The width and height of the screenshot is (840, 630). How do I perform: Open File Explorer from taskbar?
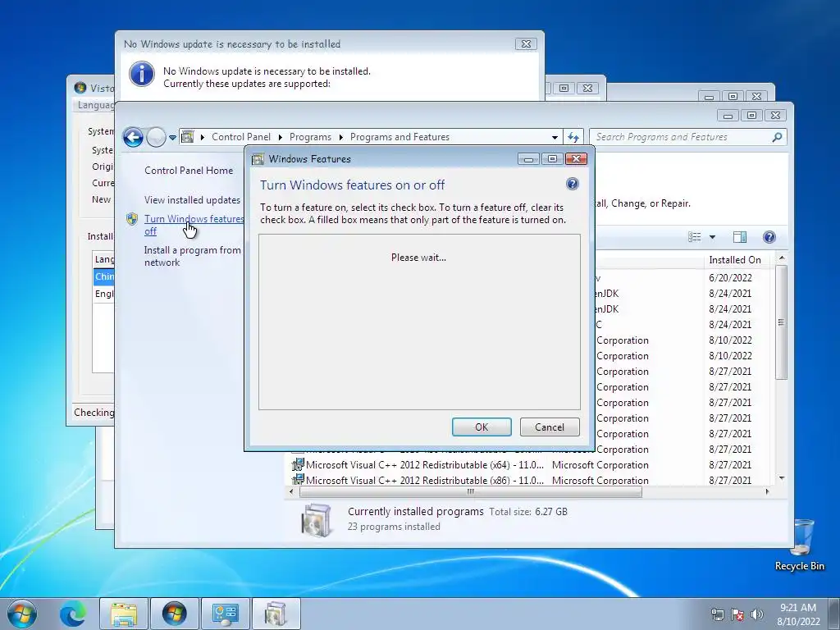pos(124,614)
